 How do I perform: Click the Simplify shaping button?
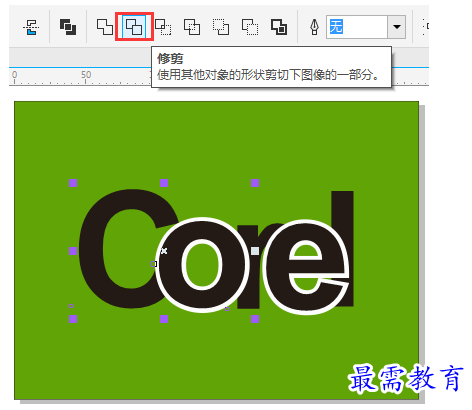(x=192, y=27)
